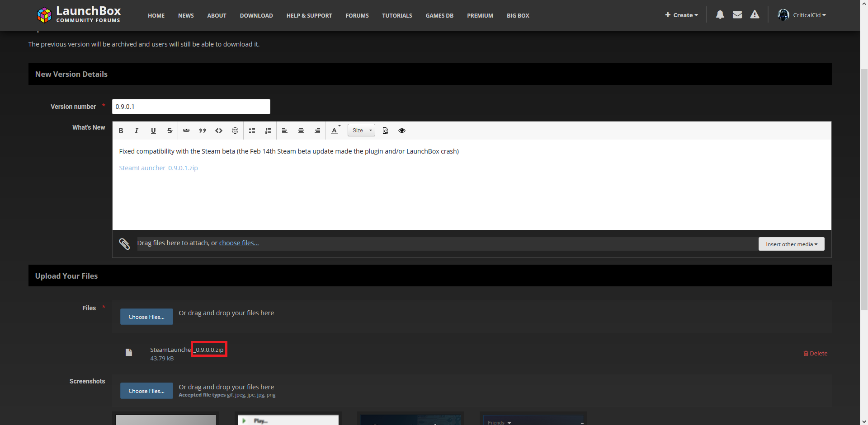The height and width of the screenshot is (425, 868).
Task: Toggle italic formatting in the editor
Action: (137, 131)
